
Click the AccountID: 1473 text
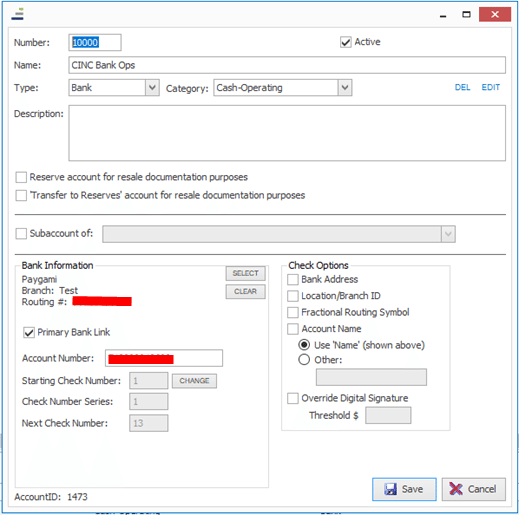51,497
